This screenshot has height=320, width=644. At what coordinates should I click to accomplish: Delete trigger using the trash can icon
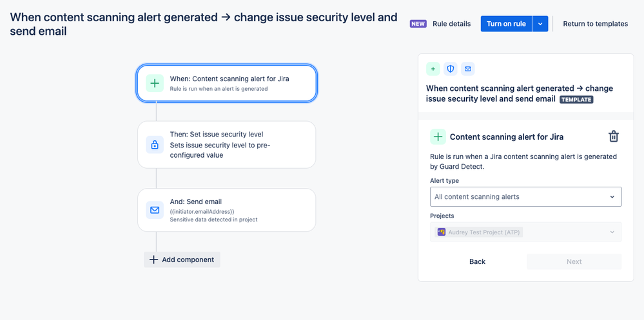[x=614, y=136]
